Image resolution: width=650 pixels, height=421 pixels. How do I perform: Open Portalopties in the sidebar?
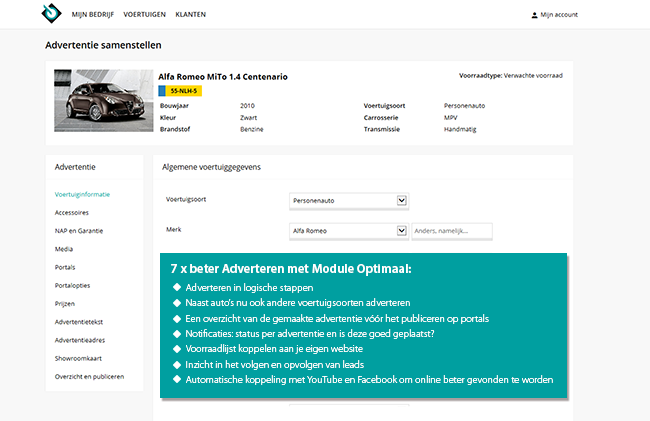coord(73,286)
